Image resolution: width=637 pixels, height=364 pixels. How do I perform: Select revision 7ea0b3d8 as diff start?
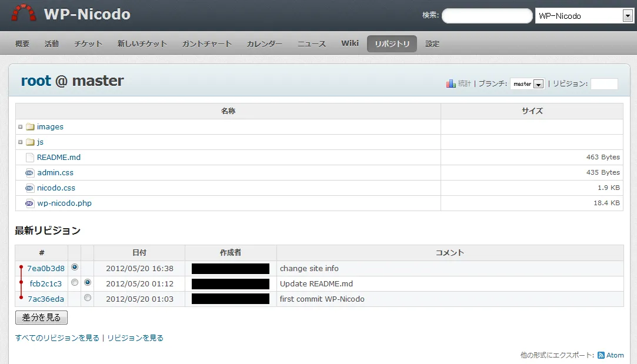click(75, 266)
